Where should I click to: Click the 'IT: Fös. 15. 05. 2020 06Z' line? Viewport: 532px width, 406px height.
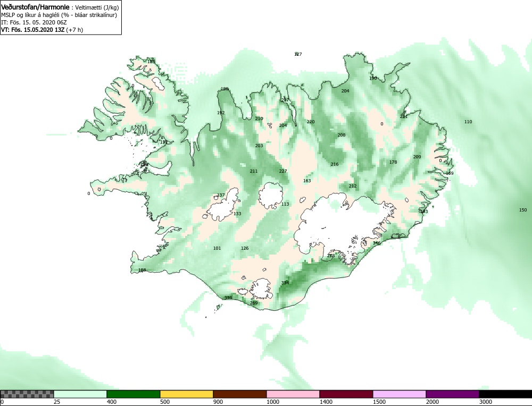pyautogui.click(x=34, y=22)
